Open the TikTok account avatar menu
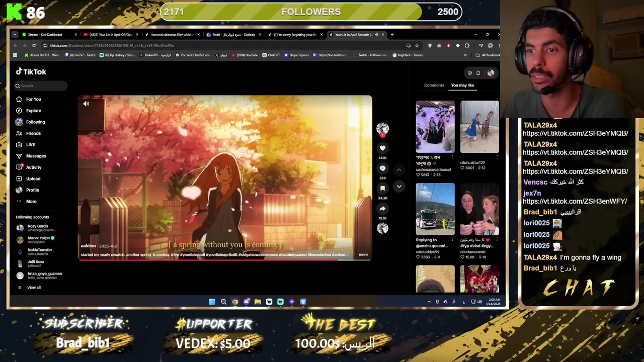The image size is (644, 362). 491,73
